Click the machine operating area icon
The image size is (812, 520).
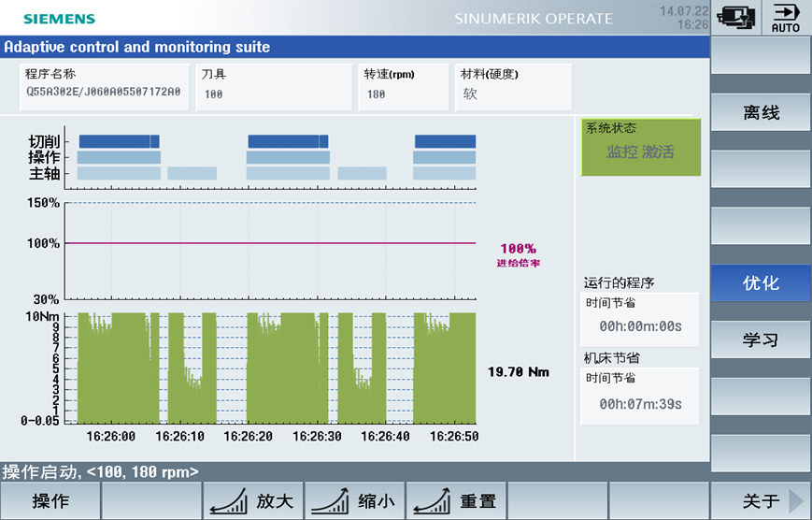[x=737, y=18]
